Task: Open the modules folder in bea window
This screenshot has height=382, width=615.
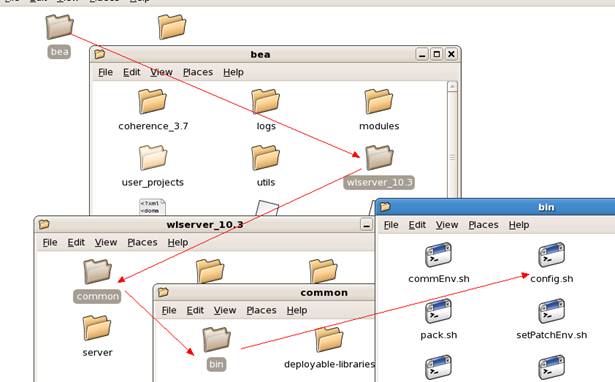Action: click(x=378, y=101)
